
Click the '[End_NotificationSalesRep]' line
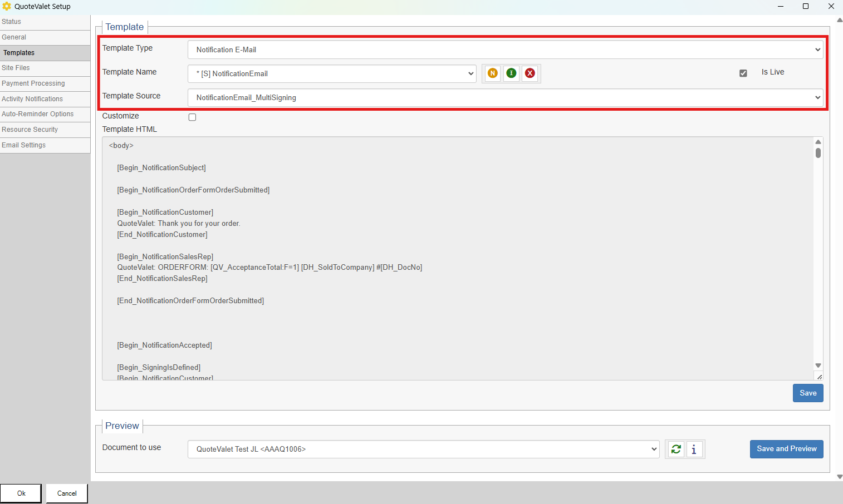tap(162, 279)
